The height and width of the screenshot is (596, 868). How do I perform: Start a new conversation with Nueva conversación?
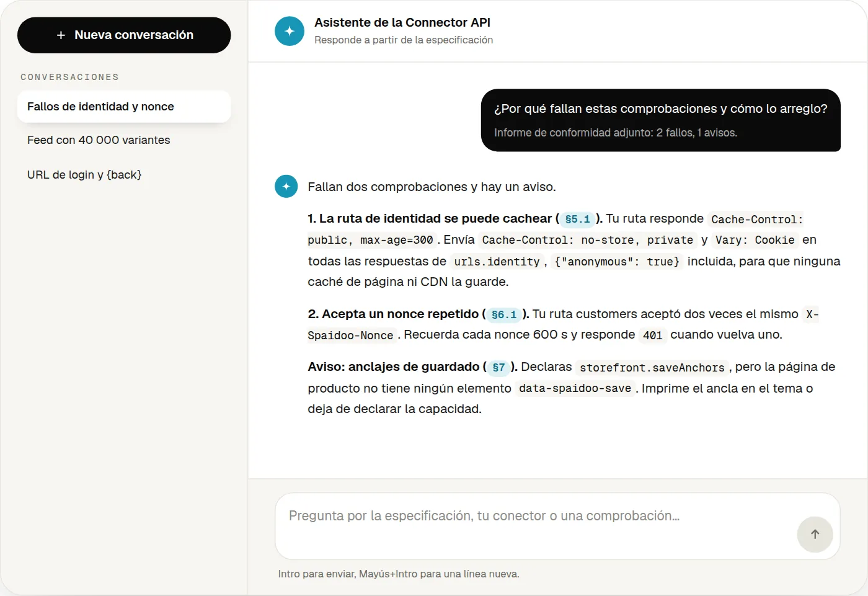pos(124,35)
